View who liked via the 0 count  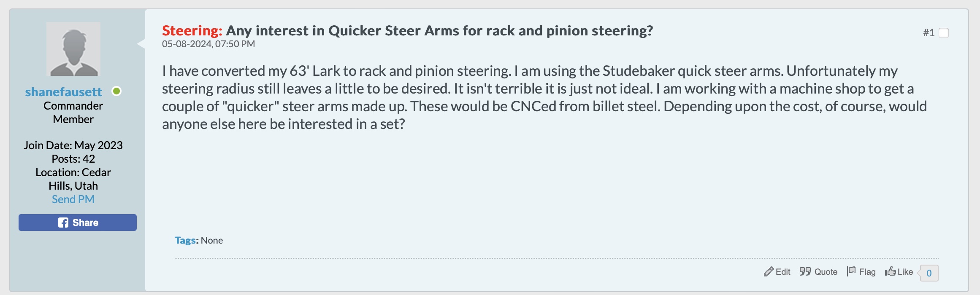coord(929,273)
